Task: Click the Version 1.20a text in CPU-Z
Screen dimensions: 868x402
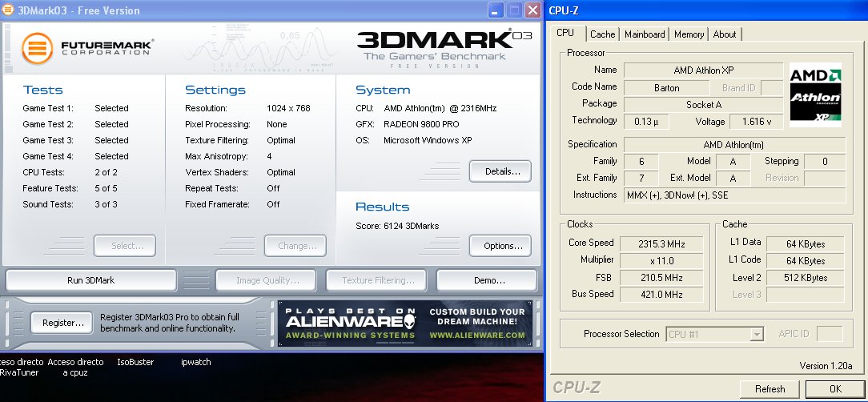Action: (x=826, y=366)
